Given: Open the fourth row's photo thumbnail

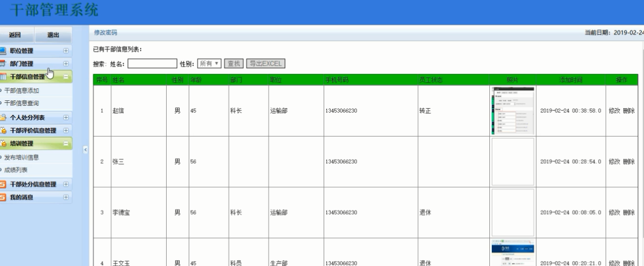Looking at the screenshot, I should tap(513, 252).
